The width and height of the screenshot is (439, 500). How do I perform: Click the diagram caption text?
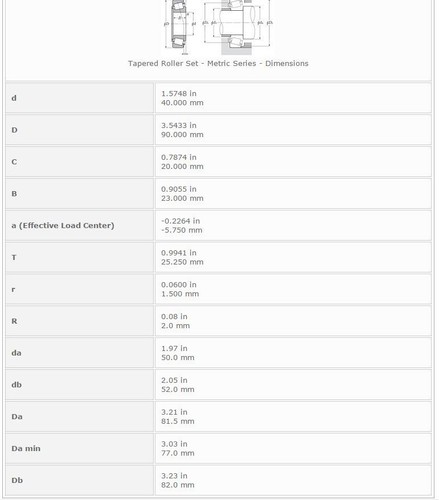(218, 63)
